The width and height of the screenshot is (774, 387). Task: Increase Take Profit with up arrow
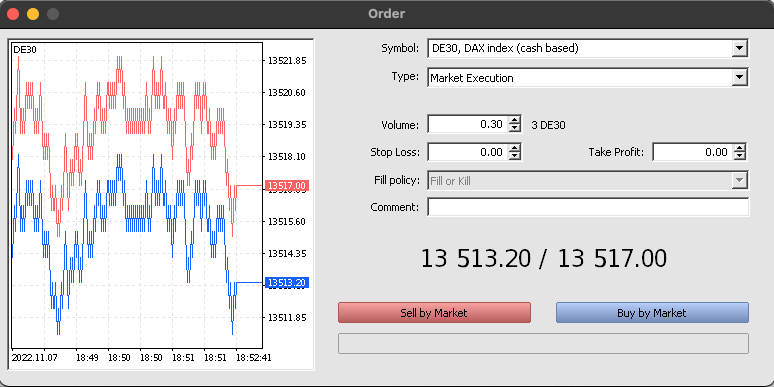point(739,148)
